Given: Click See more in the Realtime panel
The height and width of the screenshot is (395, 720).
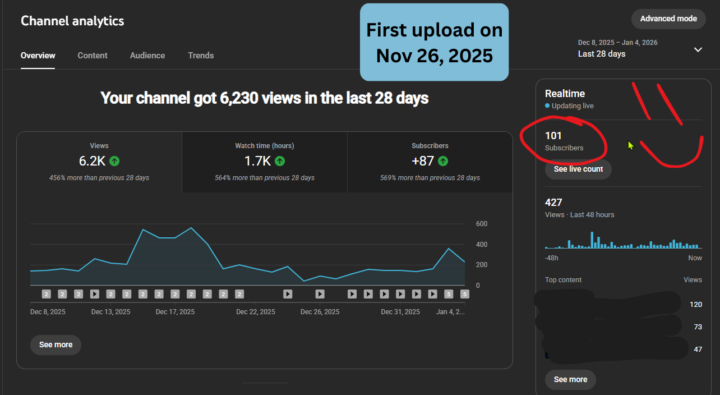Looking at the screenshot, I should point(570,380).
